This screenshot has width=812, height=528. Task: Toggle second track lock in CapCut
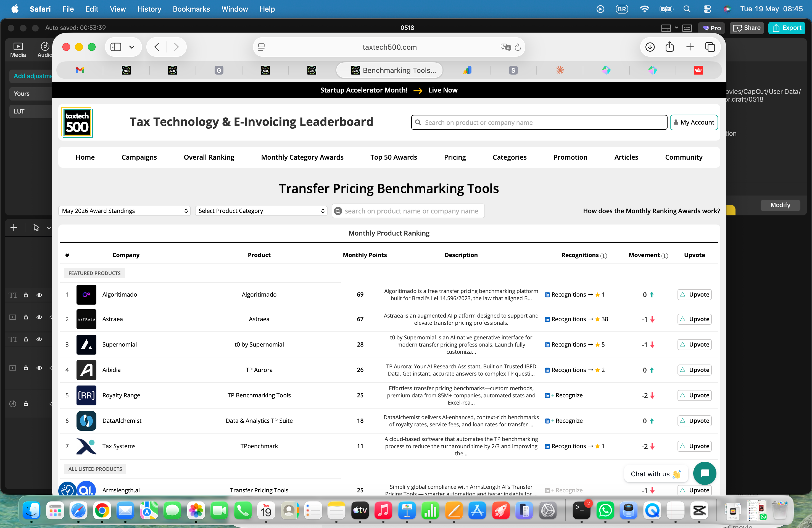pyautogui.click(x=26, y=317)
